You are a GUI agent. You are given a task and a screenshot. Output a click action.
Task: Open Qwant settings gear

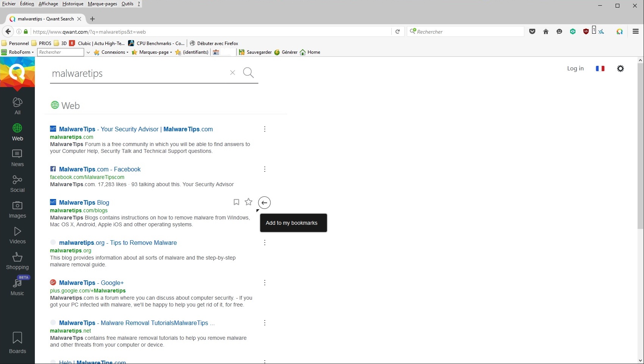coord(621,68)
